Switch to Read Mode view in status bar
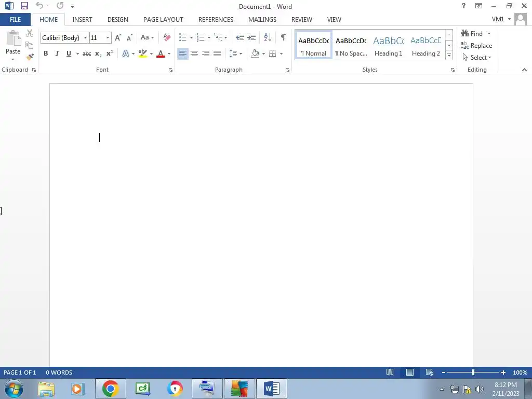Image resolution: width=532 pixels, height=399 pixels. tap(390, 373)
